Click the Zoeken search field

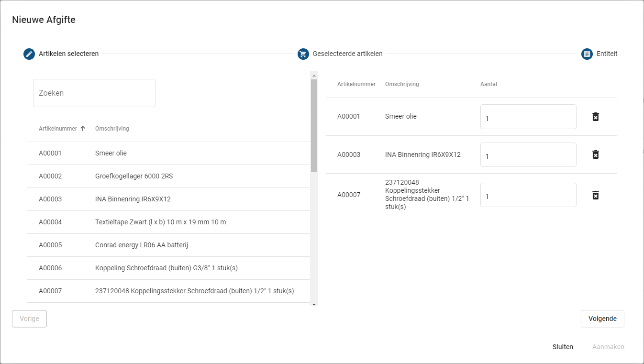click(x=94, y=93)
